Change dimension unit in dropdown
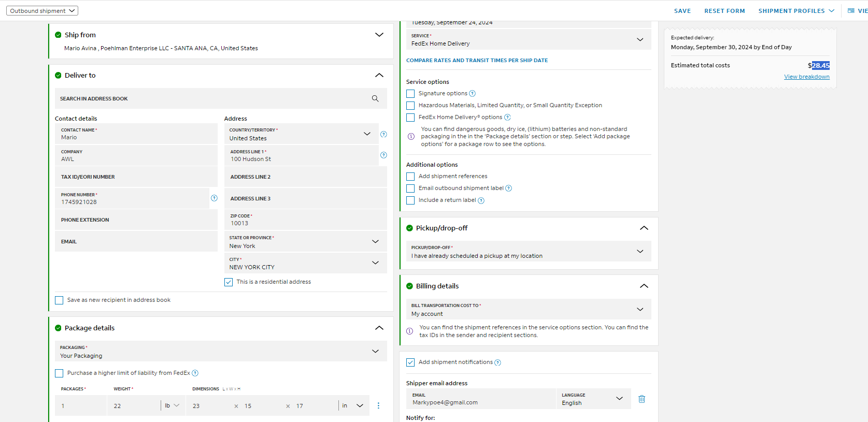The image size is (868, 422). pos(352,405)
